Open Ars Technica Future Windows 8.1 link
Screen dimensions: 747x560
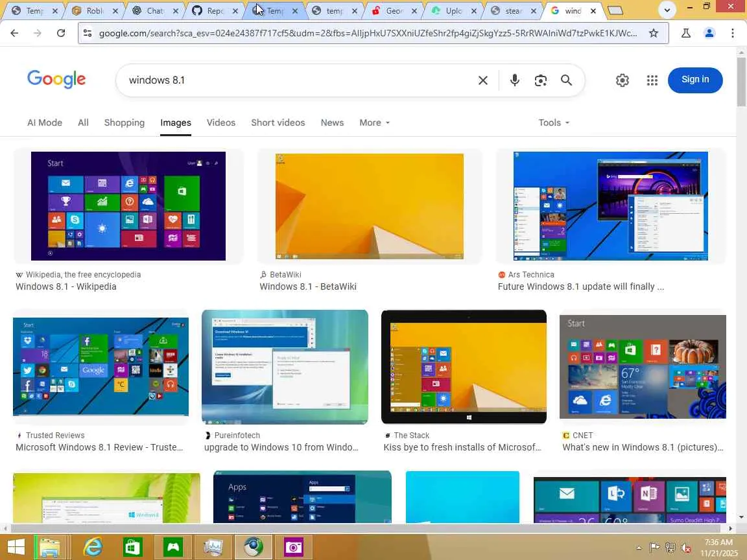point(581,286)
